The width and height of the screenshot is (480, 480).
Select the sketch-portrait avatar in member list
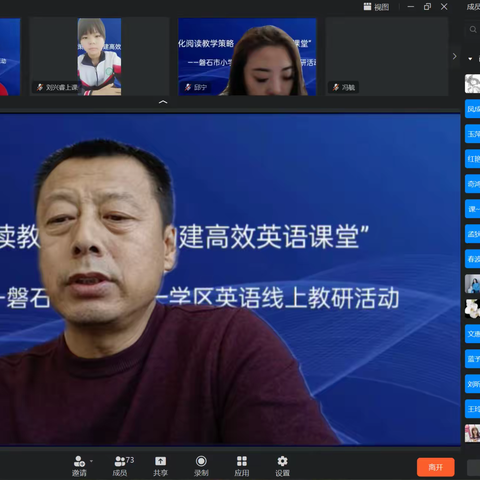pos(472,84)
